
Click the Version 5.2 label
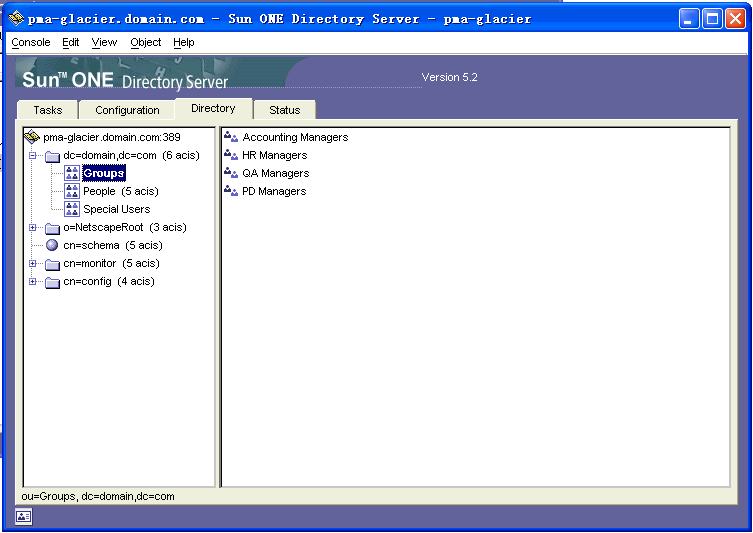click(x=449, y=77)
